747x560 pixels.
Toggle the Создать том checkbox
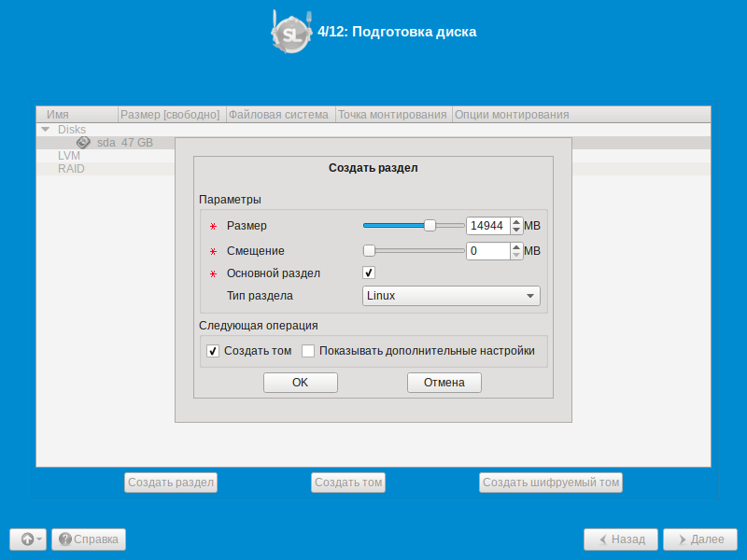[x=213, y=351]
